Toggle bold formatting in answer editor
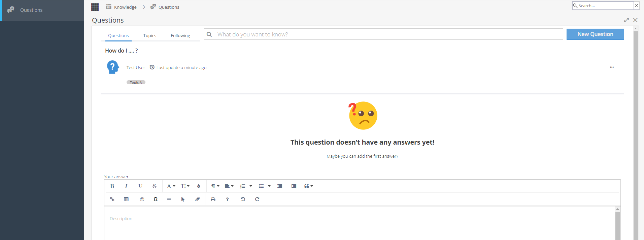Screen dimensions: 644x240 [x=112, y=186]
